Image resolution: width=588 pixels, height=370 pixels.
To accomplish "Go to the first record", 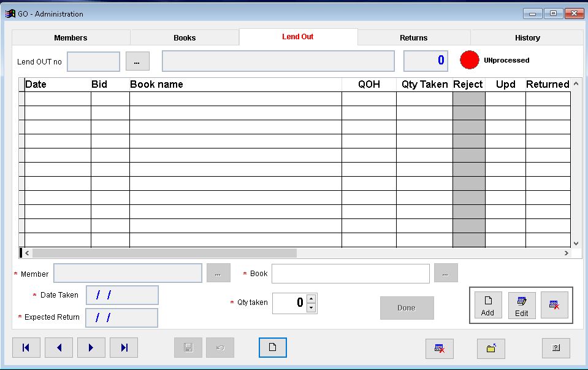I will point(26,348).
